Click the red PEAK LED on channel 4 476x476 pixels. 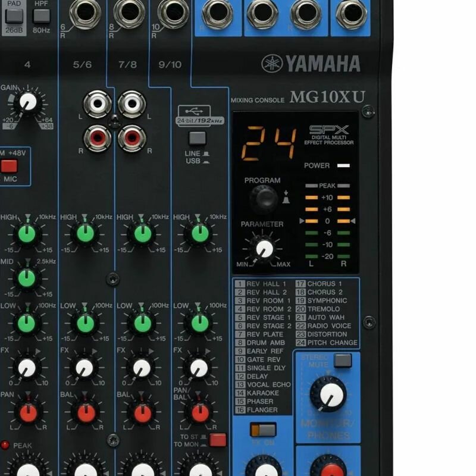click(5, 445)
